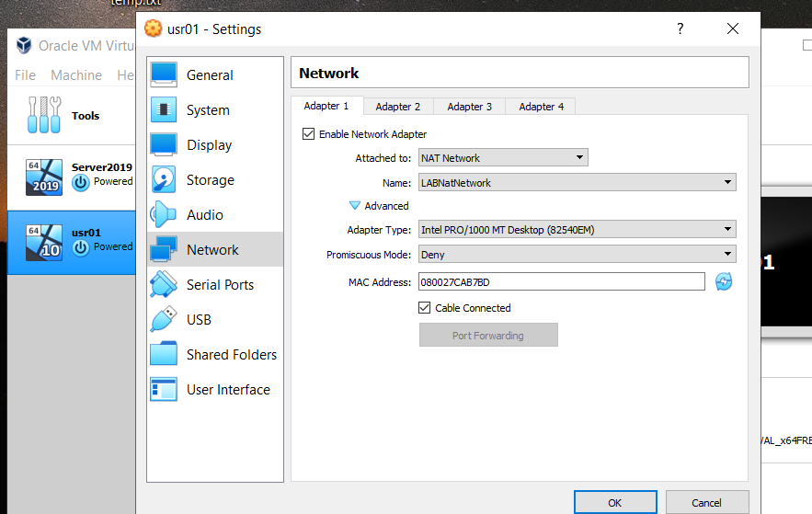Open the System settings icon
This screenshot has height=514, width=812.
point(164,109)
